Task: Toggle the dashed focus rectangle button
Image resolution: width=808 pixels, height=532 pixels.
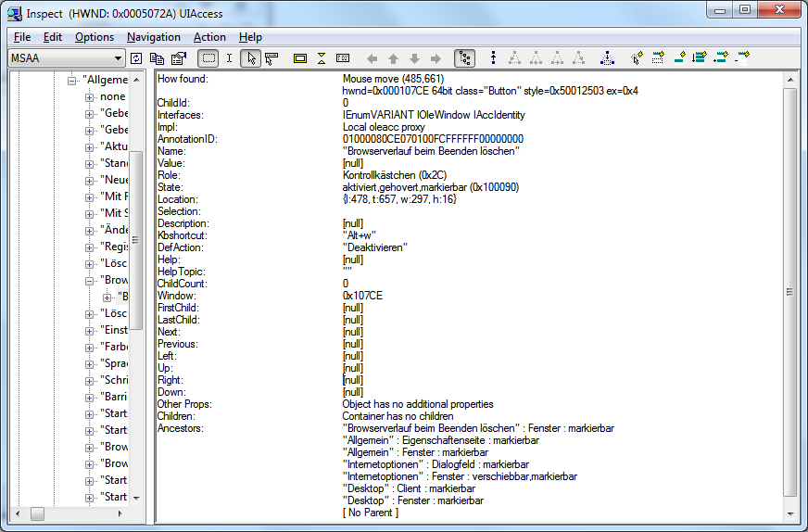Action: click(x=208, y=58)
